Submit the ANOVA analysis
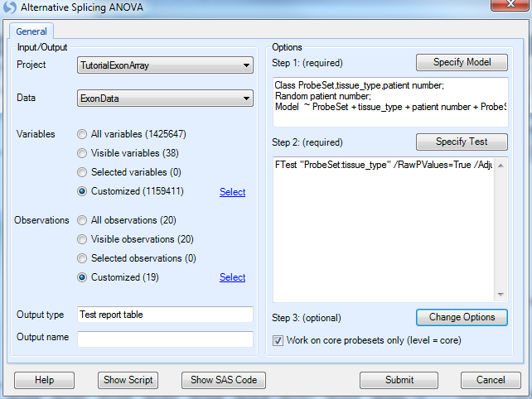532x399 pixels. [399, 380]
